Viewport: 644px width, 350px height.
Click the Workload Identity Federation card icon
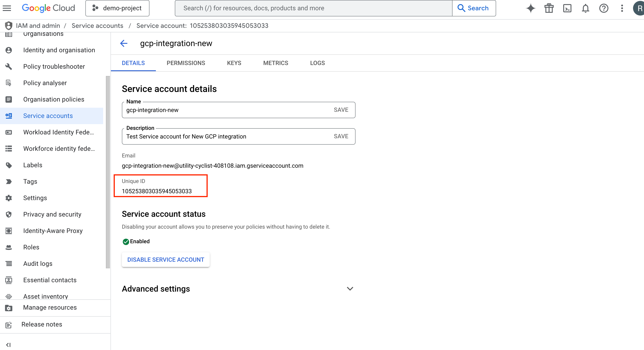[9, 132]
